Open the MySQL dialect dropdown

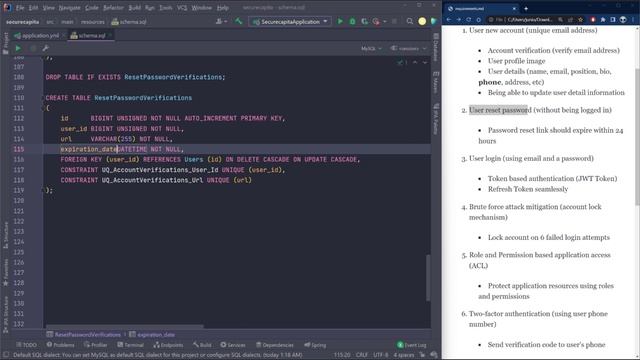371,48
